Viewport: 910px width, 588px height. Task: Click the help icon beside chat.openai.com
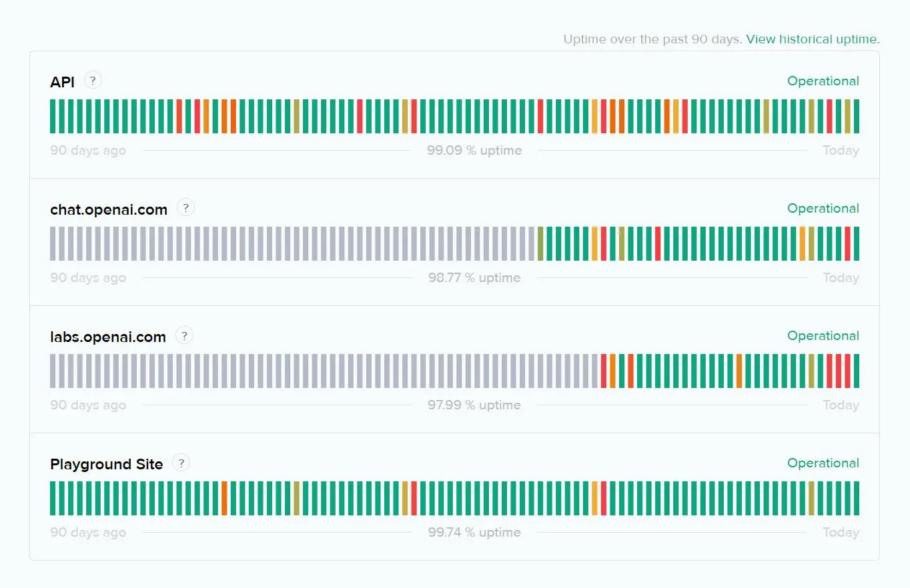185,207
